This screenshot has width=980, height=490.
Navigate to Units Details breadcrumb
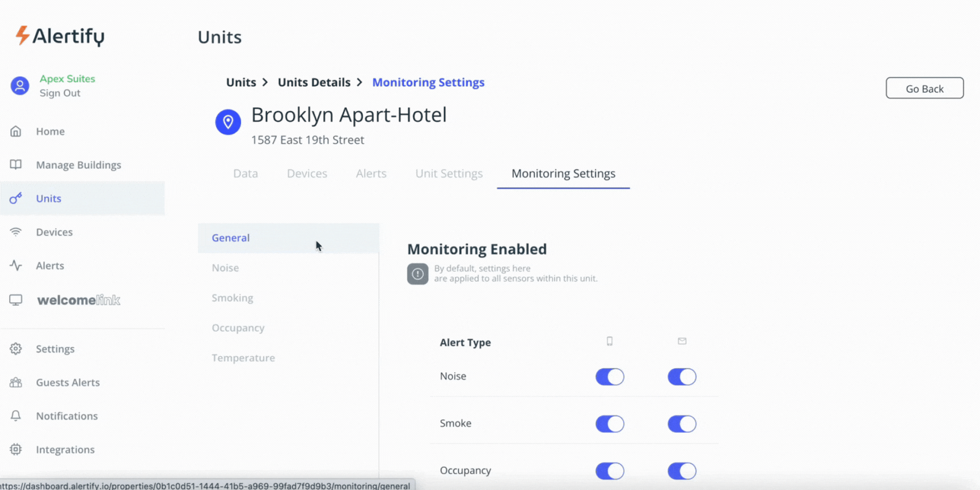[314, 82]
